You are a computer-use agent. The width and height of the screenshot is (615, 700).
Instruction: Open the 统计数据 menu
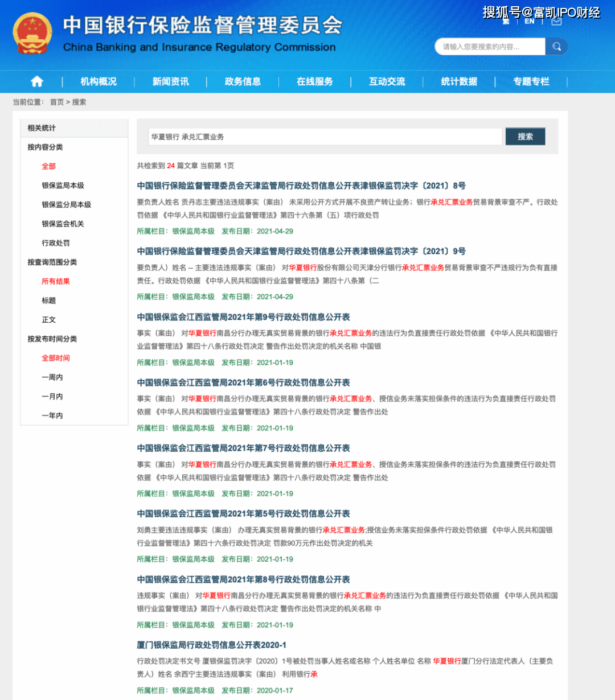pyautogui.click(x=459, y=81)
